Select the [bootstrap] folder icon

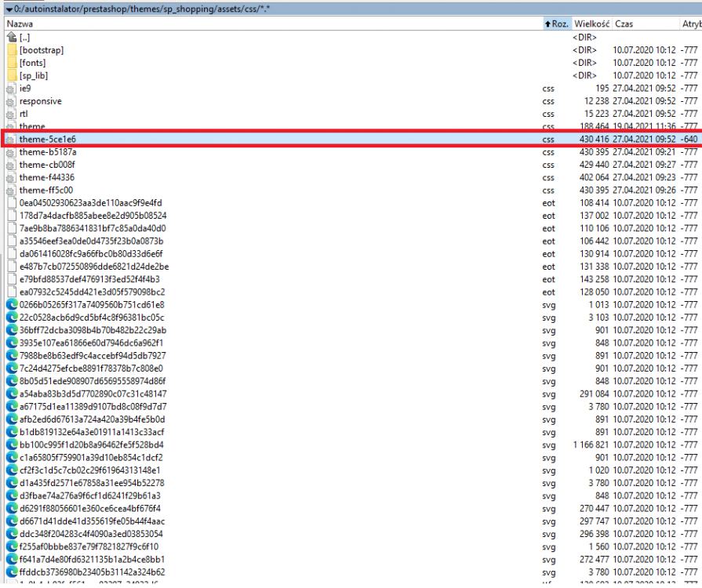click(x=12, y=50)
